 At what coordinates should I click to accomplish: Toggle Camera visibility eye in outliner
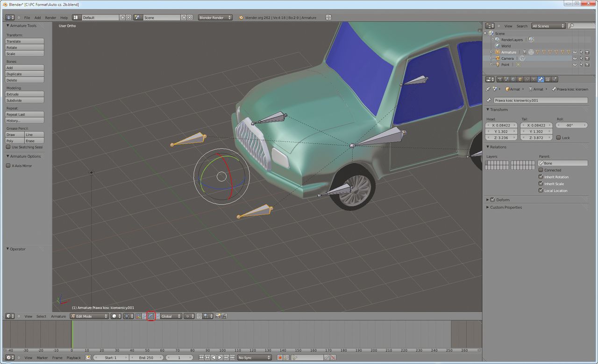point(575,58)
